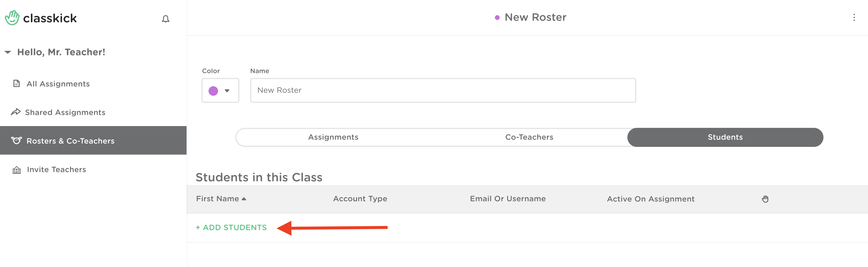Image resolution: width=868 pixels, height=267 pixels.
Task: Switch to the Assignments tab
Action: (x=333, y=137)
